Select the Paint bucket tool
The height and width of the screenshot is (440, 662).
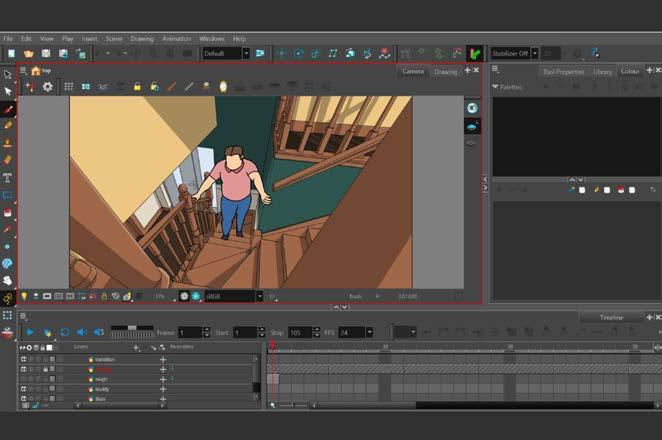[x=8, y=212]
